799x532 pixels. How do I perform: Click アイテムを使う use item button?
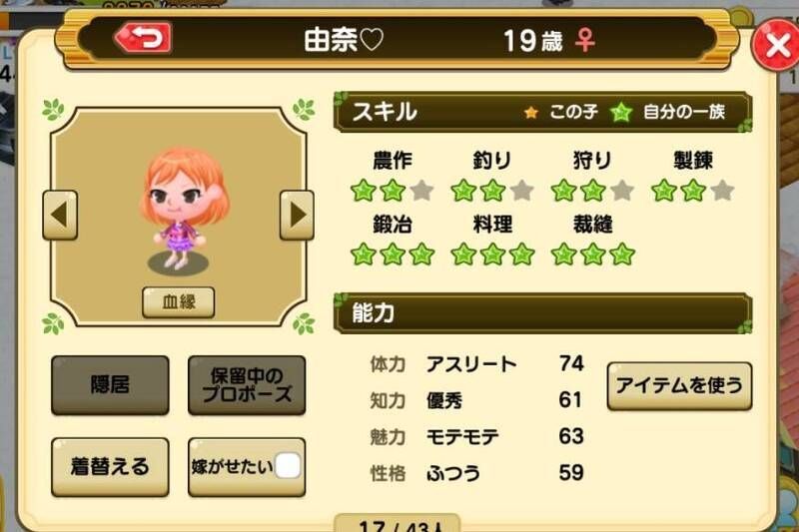click(x=679, y=386)
